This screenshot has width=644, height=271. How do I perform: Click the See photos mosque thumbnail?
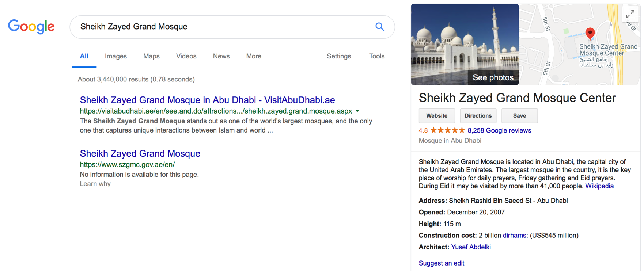(465, 44)
